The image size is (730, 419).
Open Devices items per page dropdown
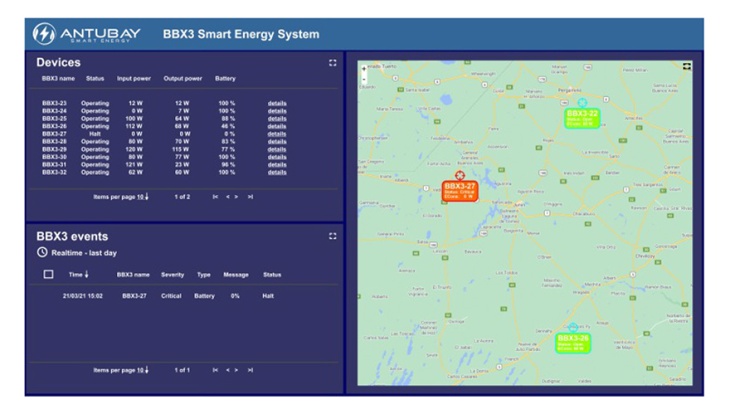click(143, 197)
